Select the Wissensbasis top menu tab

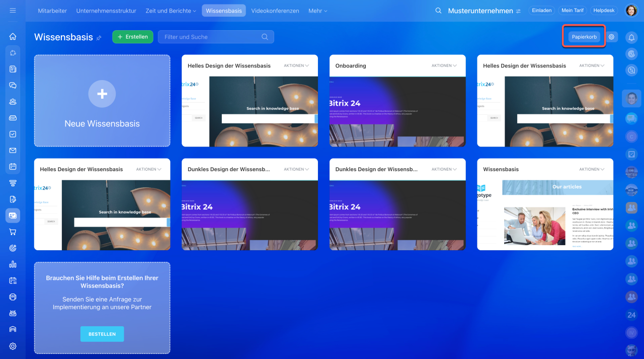[224, 11]
